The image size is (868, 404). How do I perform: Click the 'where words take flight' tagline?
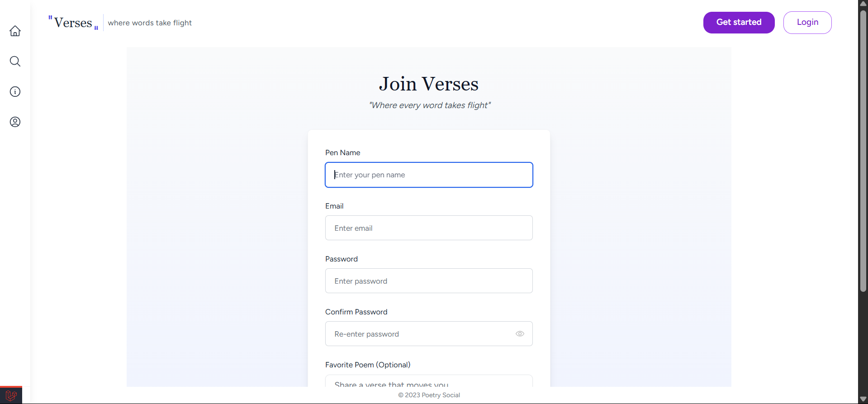coord(150,23)
